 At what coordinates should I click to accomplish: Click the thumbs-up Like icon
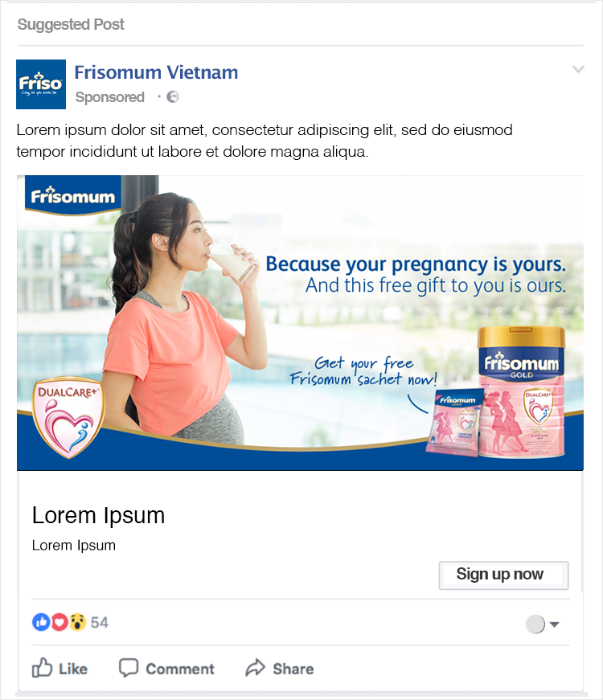42,669
